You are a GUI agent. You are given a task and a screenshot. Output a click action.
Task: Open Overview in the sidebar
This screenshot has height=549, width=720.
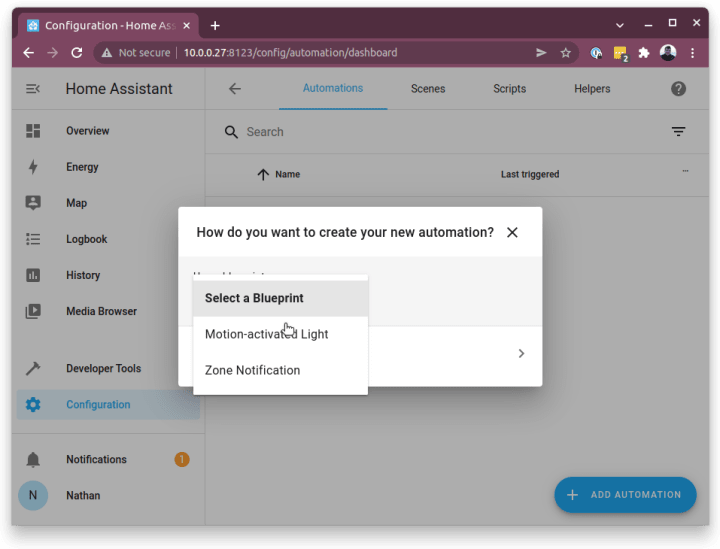point(108,131)
